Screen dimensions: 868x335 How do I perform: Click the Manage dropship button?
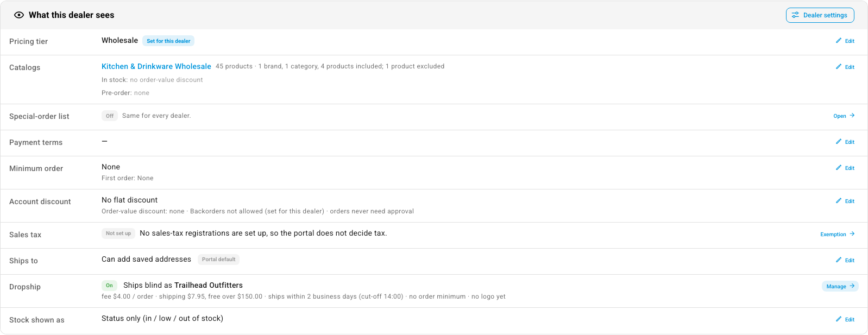point(840,286)
